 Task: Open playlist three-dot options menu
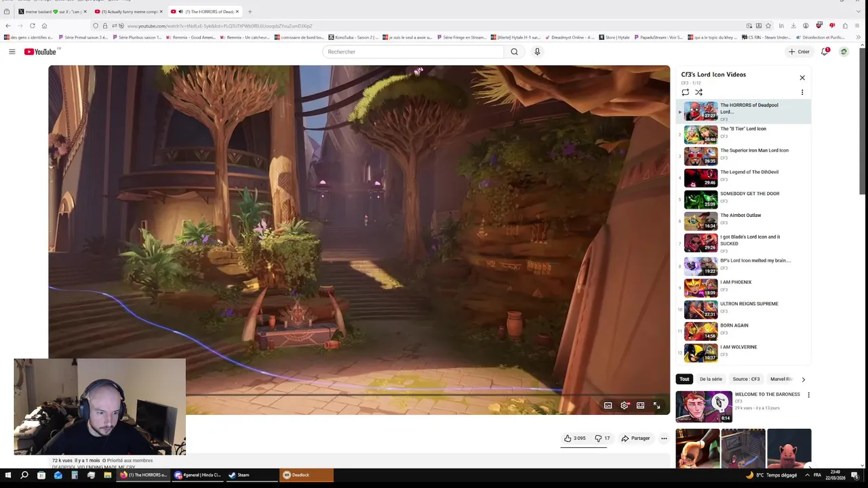(x=802, y=92)
